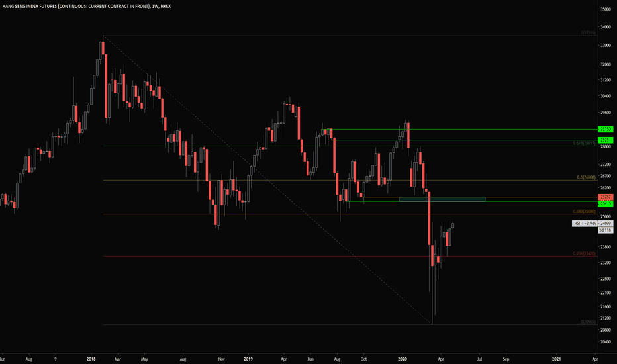Click the January 2018 peak candle near 33500

tap(103, 48)
